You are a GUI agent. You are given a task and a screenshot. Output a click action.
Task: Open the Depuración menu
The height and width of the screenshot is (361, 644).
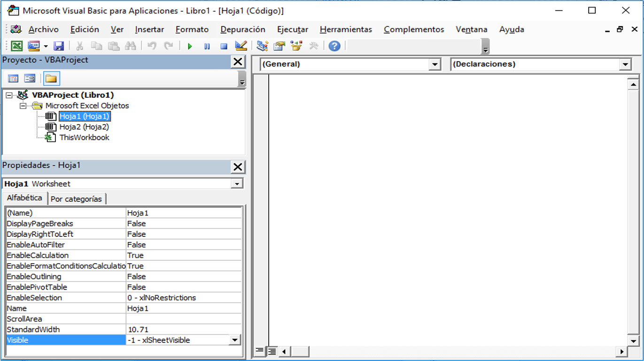243,29
